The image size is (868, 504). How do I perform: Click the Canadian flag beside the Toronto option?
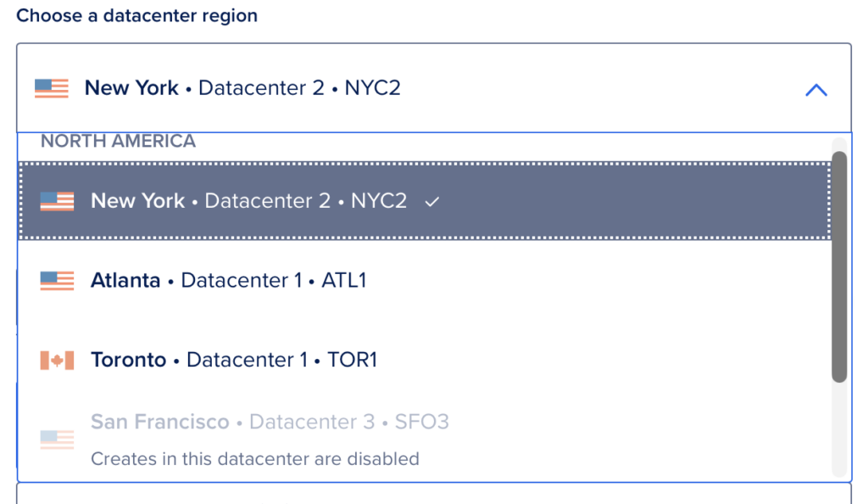coord(57,361)
